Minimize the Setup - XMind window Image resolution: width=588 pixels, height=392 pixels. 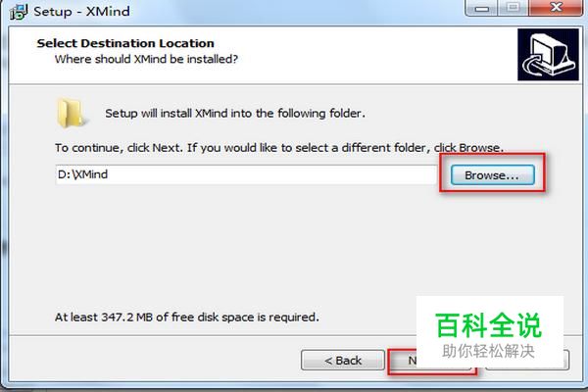point(482,8)
